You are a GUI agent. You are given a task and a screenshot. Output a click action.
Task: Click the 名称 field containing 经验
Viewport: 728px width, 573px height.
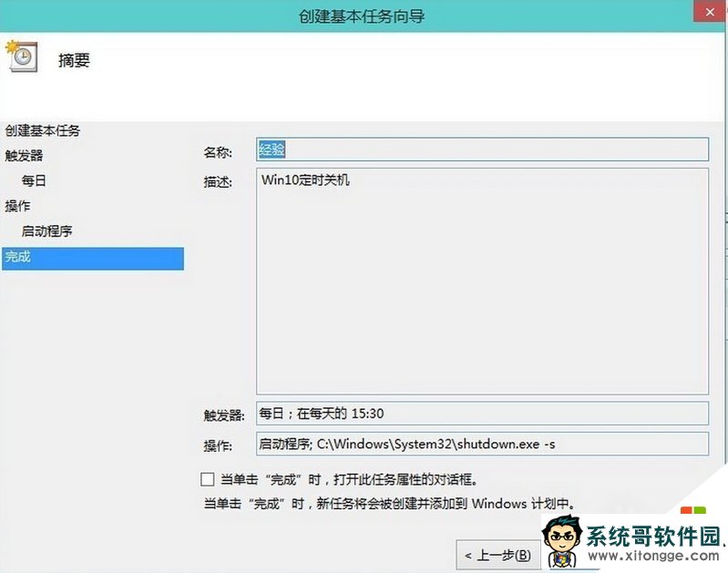[x=482, y=149]
